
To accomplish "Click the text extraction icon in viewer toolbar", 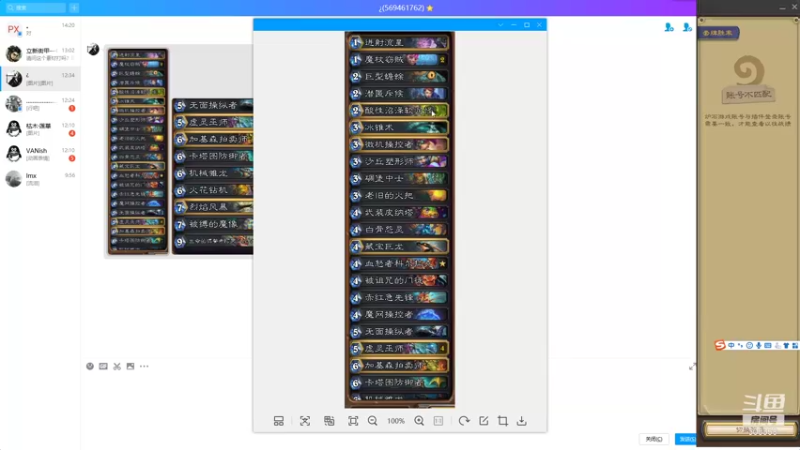I will 329,421.
